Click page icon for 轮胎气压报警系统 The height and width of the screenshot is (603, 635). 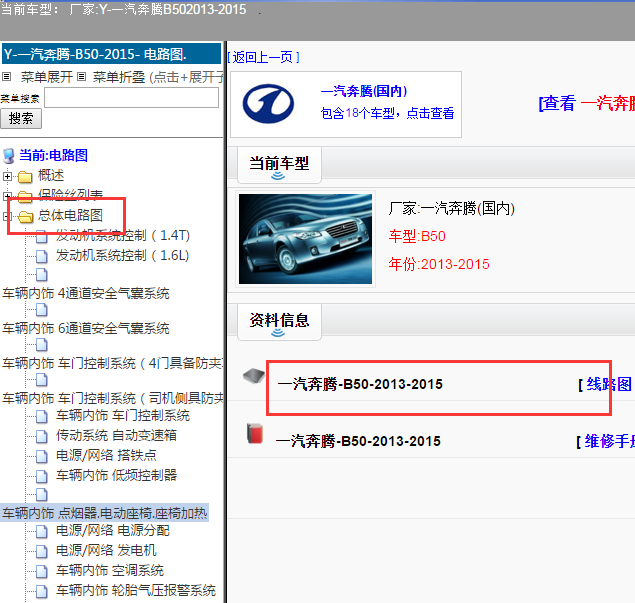[x=42, y=591]
